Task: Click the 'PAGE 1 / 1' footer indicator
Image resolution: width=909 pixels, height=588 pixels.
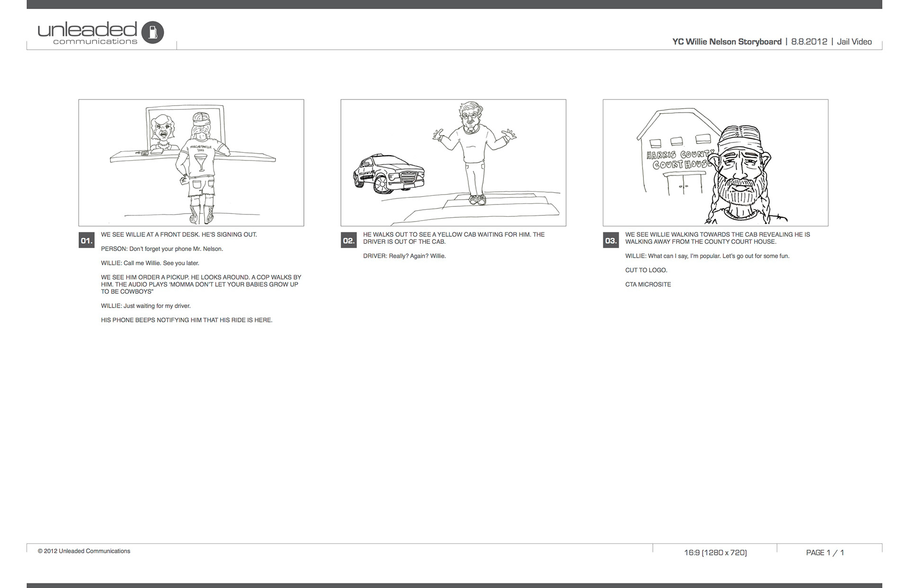Action: [825, 552]
